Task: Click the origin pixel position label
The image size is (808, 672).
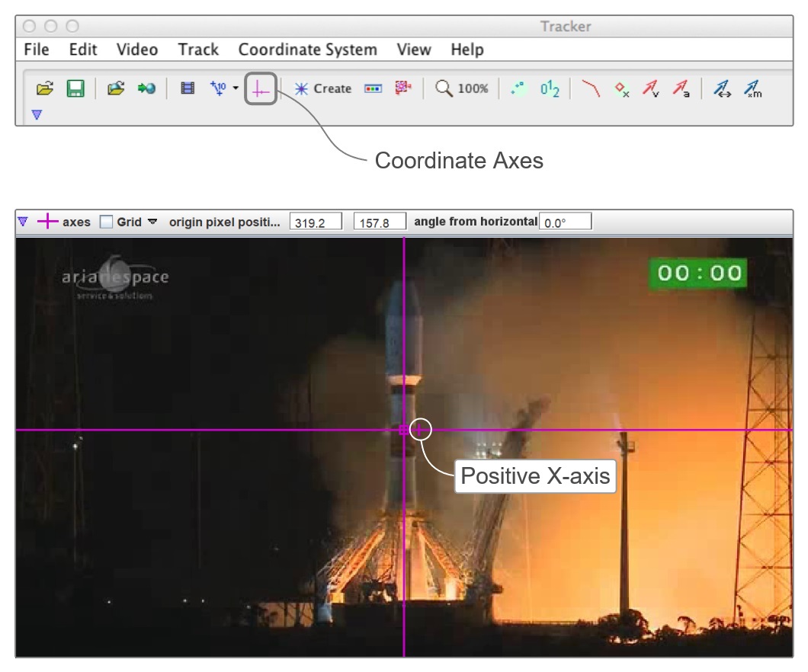Action: tap(225, 222)
